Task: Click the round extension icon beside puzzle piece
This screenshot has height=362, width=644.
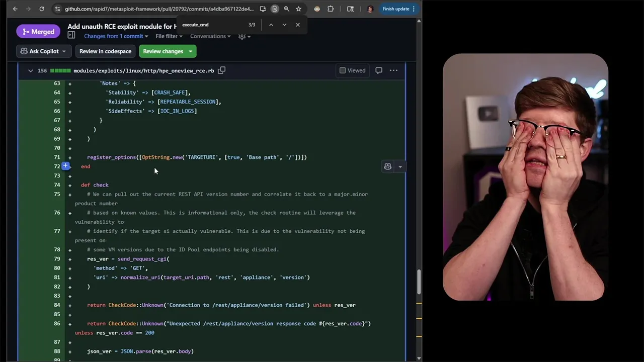Action: click(x=317, y=9)
